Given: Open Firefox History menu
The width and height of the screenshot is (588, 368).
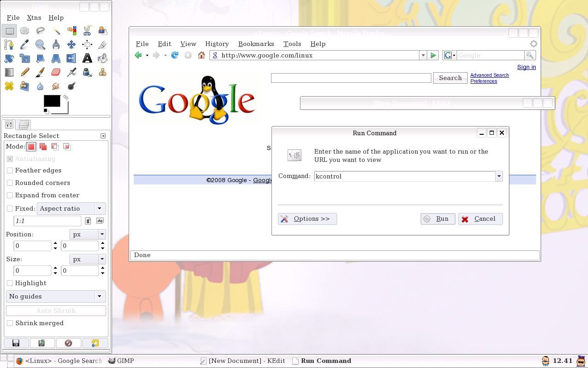Looking at the screenshot, I should point(217,44).
